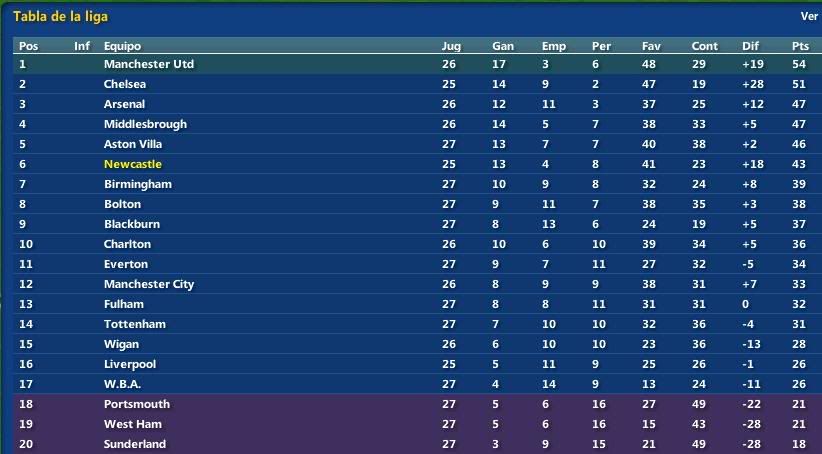
Task: Sort table by Pts column
Action: point(800,46)
